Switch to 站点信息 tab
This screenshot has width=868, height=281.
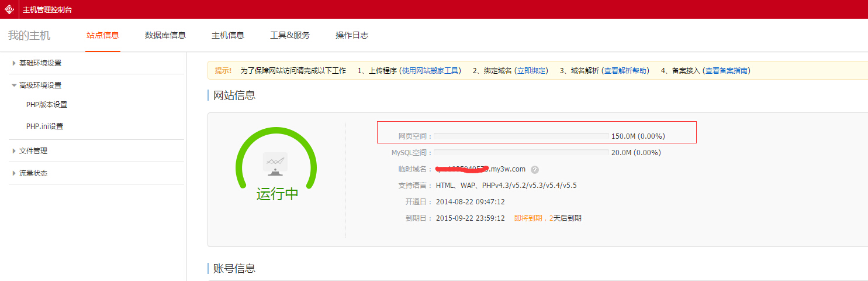pyautogui.click(x=103, y=35)
